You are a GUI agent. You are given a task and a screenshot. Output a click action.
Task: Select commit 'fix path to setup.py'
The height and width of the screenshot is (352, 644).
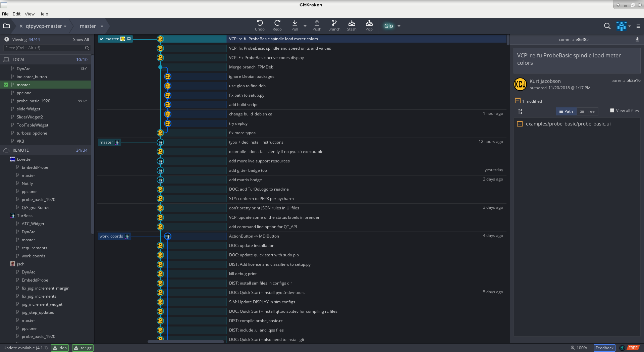click(x=247, y=95)
